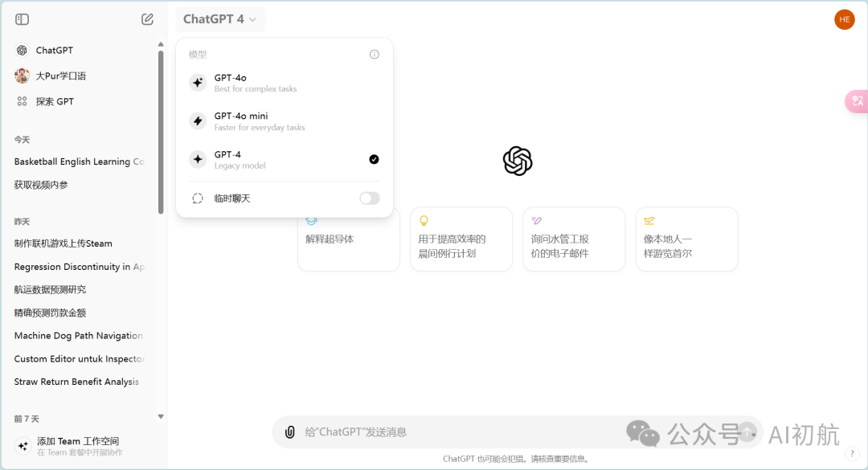Click the paperclip attach file icon
This screenshot has width=868, height=470.
click(x=290, y=432)
